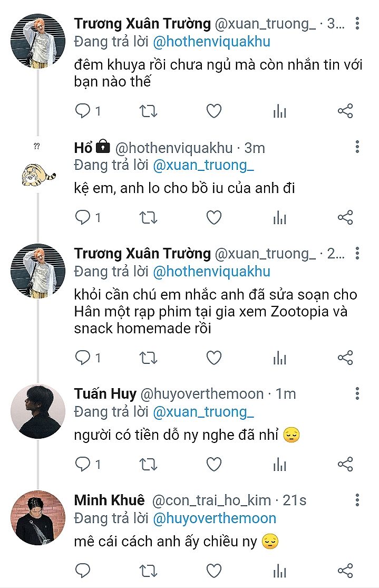Like Tuấn Huy's 'người có tiền' tweet

coord(213,464)
